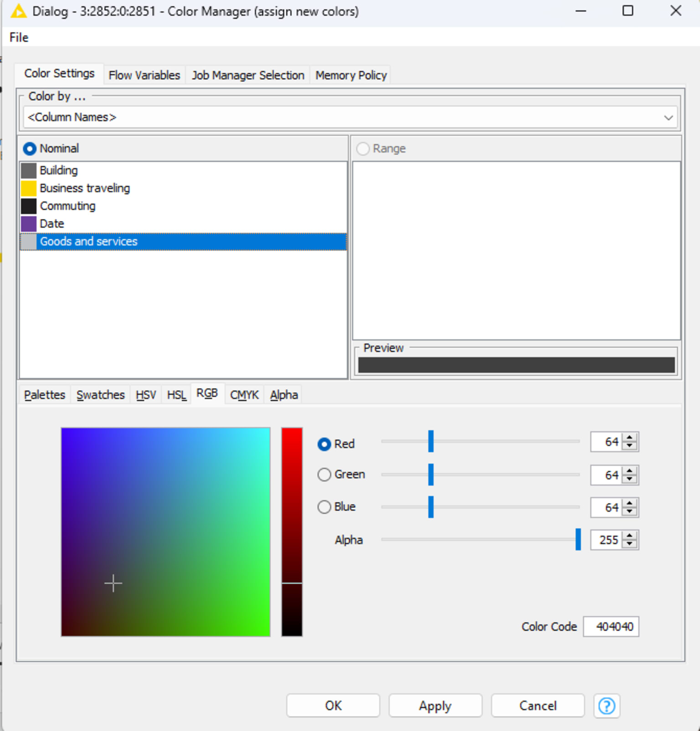Select the RGB color tab
The height and width of the screenshot is (731, 700).
click(207, 393)
